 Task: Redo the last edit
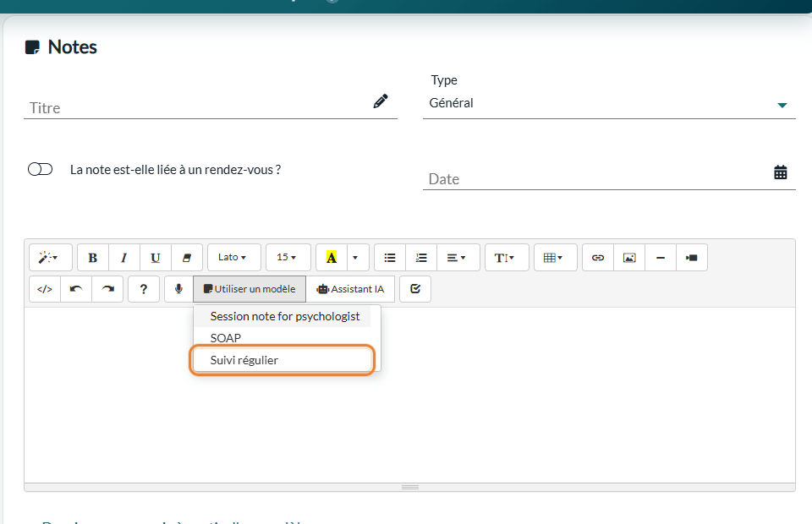107,289
